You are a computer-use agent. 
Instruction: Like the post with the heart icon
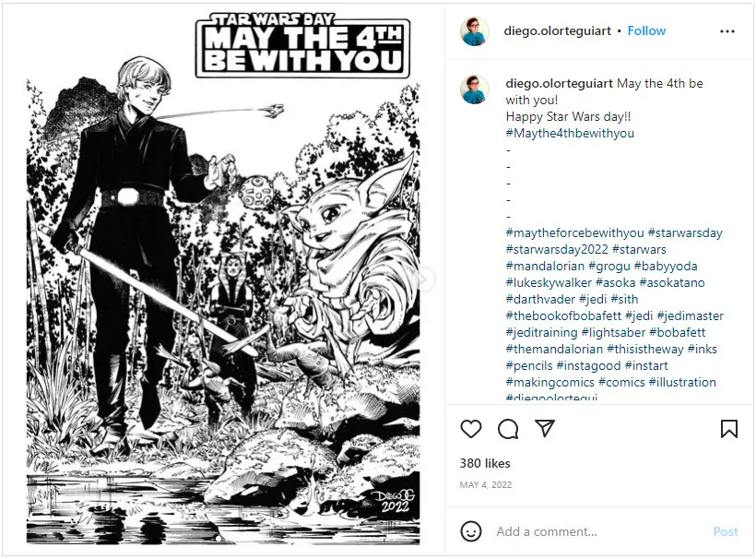[471, 429]
